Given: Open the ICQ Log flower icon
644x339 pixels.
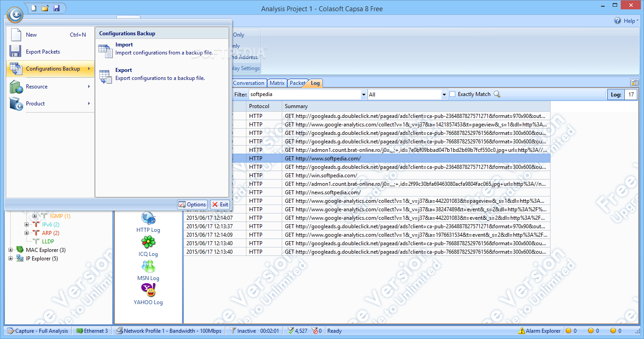Looking at the screenshot, I should click(148, 243).
